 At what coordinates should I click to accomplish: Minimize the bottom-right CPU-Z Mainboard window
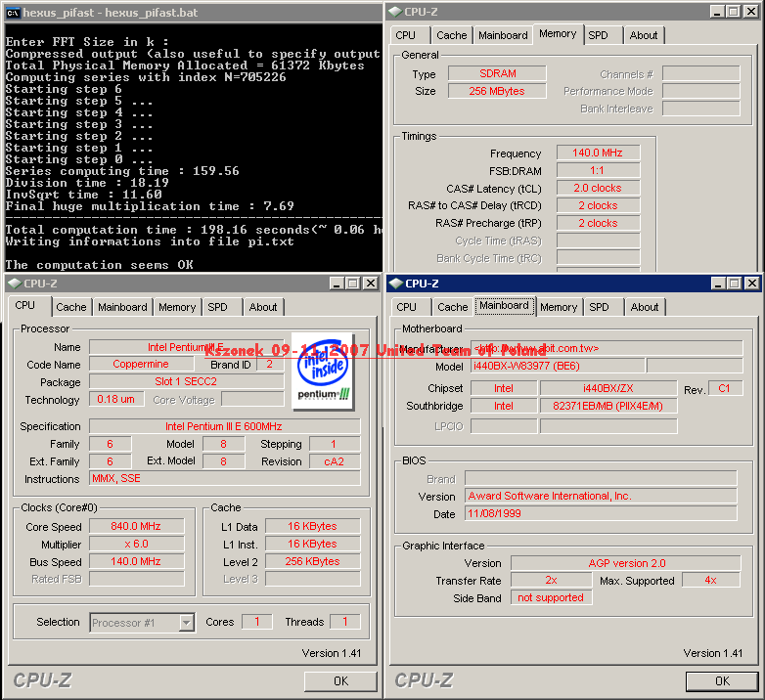click(718, 284)
